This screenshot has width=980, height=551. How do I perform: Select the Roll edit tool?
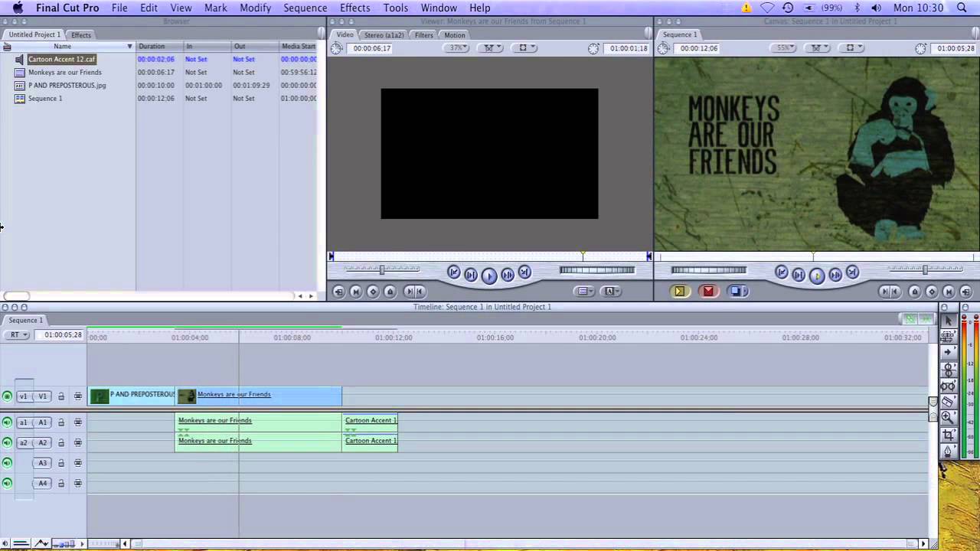click(x=948, y=369)
